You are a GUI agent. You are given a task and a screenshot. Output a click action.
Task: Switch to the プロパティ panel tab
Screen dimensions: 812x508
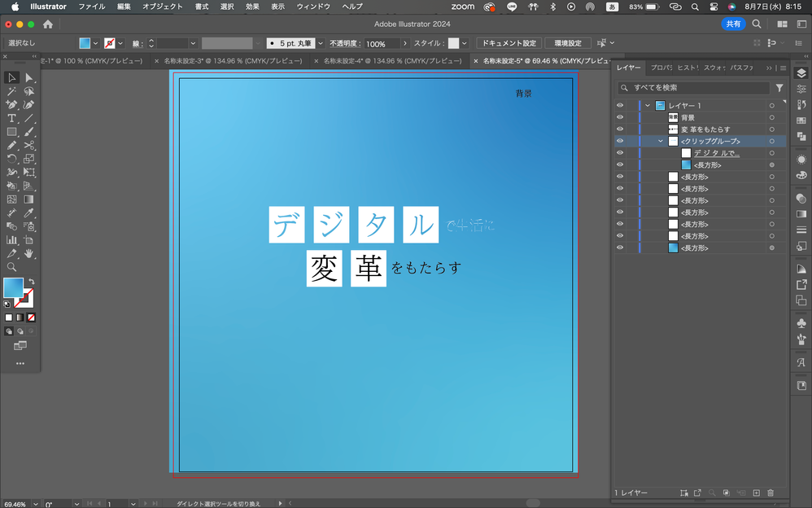pos(661,68)
